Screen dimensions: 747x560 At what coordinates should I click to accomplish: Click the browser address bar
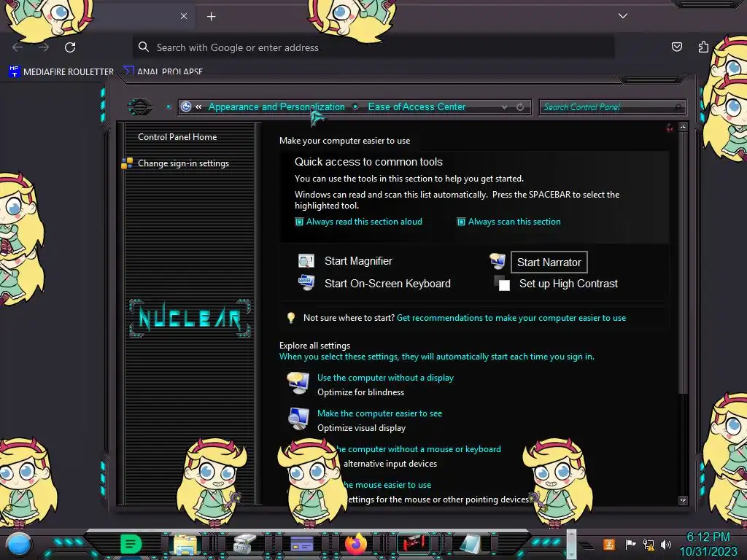[373, 47]
